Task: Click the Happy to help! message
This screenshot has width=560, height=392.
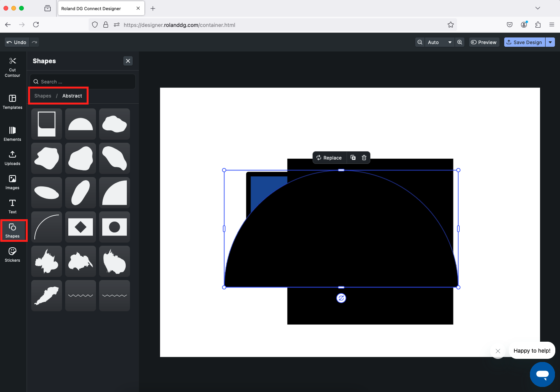Action: [x=532, y=351]
